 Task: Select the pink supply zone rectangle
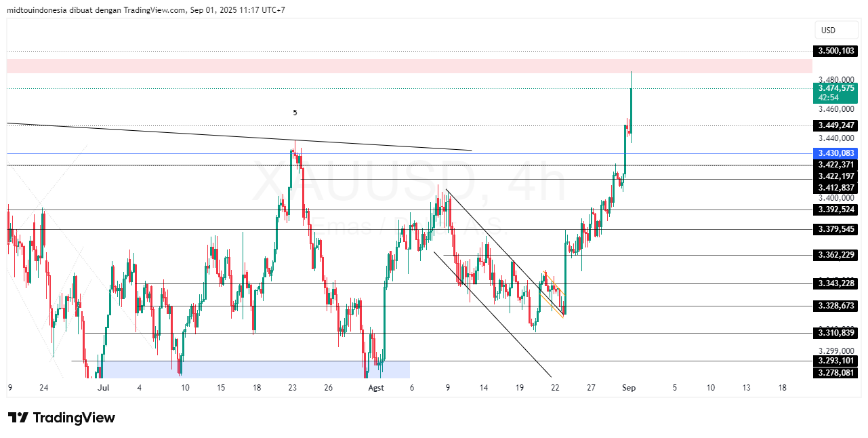coord(407,66)
